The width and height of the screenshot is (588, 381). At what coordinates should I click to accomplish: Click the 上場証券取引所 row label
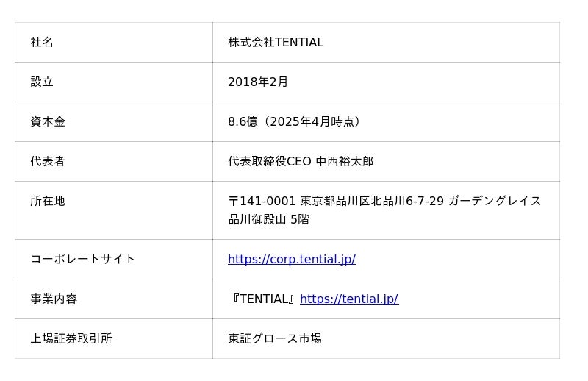pos(71,338)
